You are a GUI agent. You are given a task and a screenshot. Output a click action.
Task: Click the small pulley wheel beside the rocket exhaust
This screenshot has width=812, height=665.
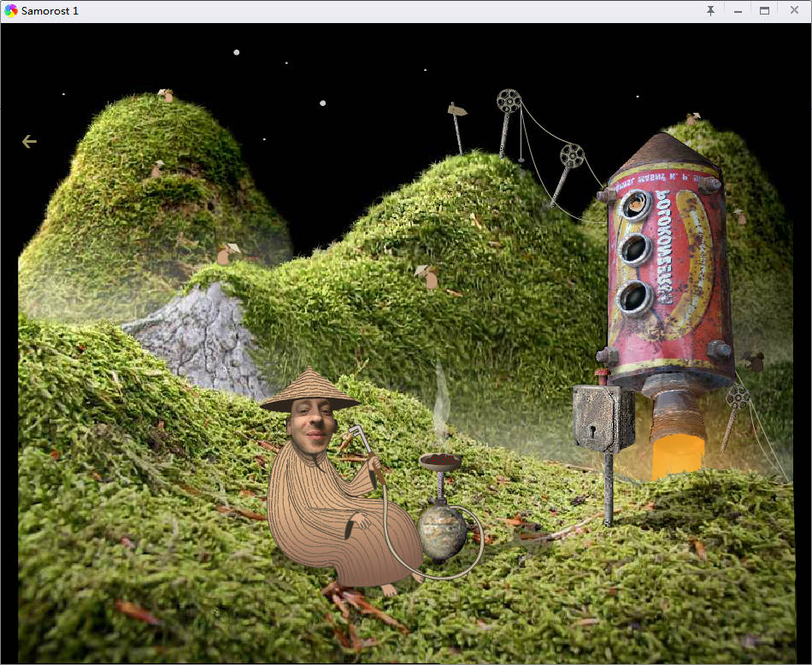pyautogui.click(x=737, y=397)
